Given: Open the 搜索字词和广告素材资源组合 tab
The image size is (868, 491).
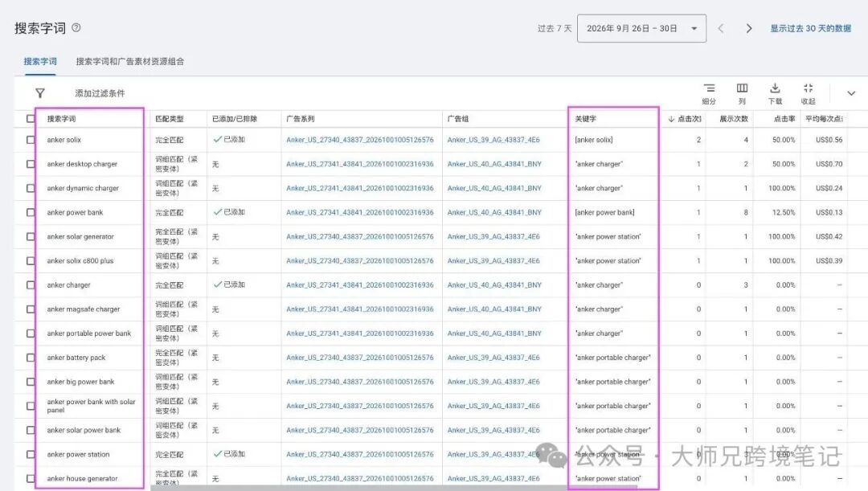Looking at the screenshot, I should 130,61.
